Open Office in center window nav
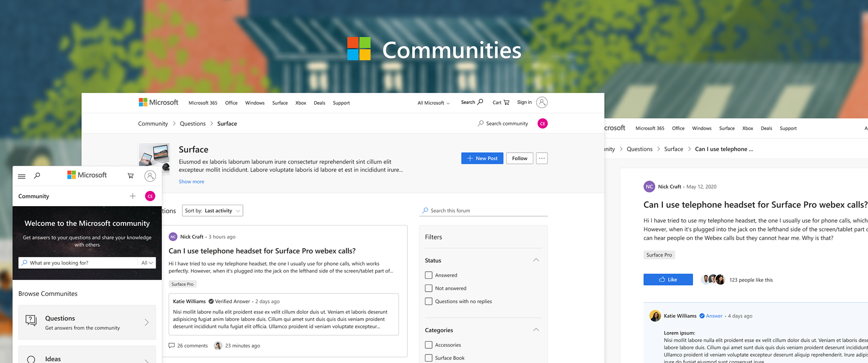Screen dimensions: 868x363 coord(231,103)
